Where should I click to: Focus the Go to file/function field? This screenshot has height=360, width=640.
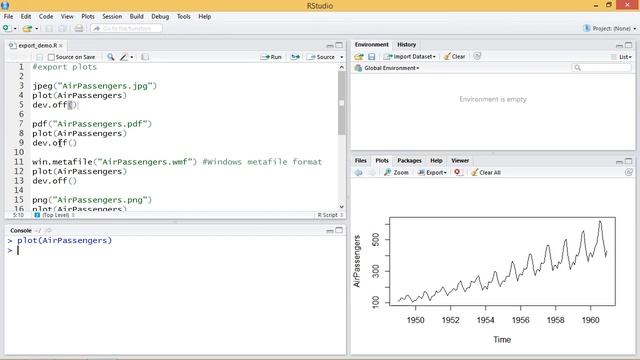point(126,29)
